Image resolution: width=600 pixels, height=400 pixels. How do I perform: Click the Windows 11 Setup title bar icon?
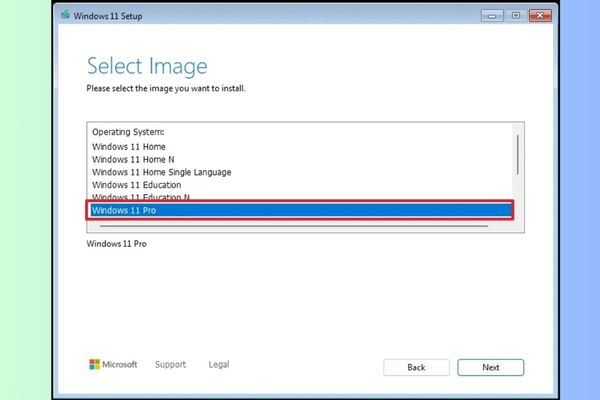pyautogui.click(x=65, y=15)
